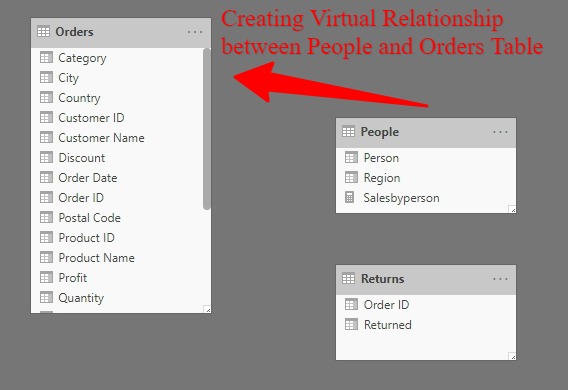Click the column icon beside Category

click(x=46, y=58)
